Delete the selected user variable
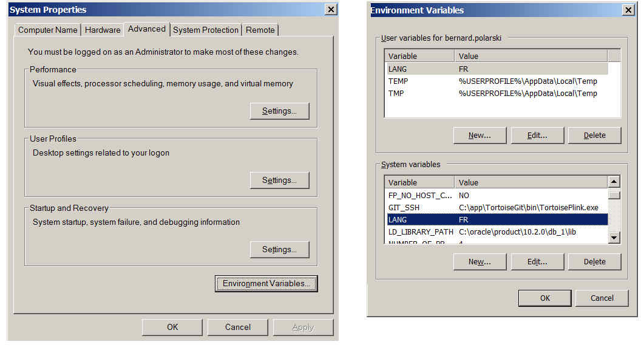Screen dimensions: 644x350 (x=594, y=136)
